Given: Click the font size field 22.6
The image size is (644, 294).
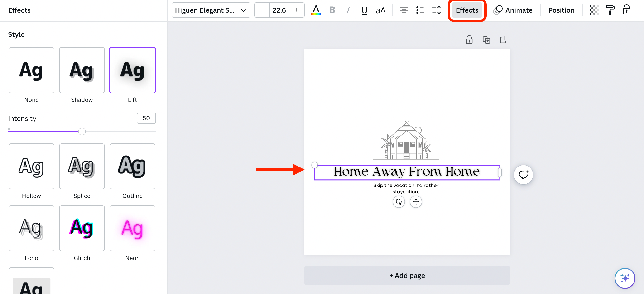Looking at the screenshot, I should 279,10.
